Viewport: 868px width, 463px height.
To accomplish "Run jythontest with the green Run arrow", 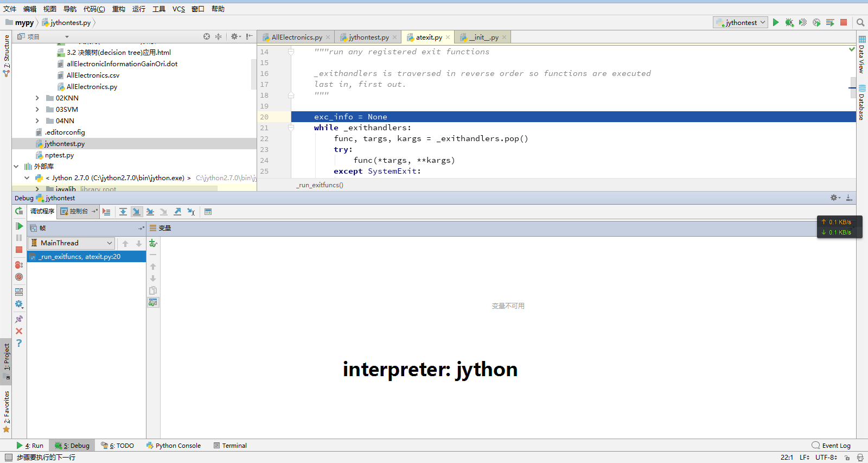I will tap(776, 22).
